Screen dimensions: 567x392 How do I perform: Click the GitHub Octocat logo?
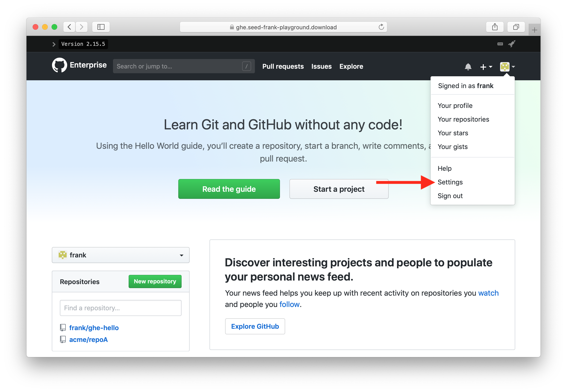point(59,65)
